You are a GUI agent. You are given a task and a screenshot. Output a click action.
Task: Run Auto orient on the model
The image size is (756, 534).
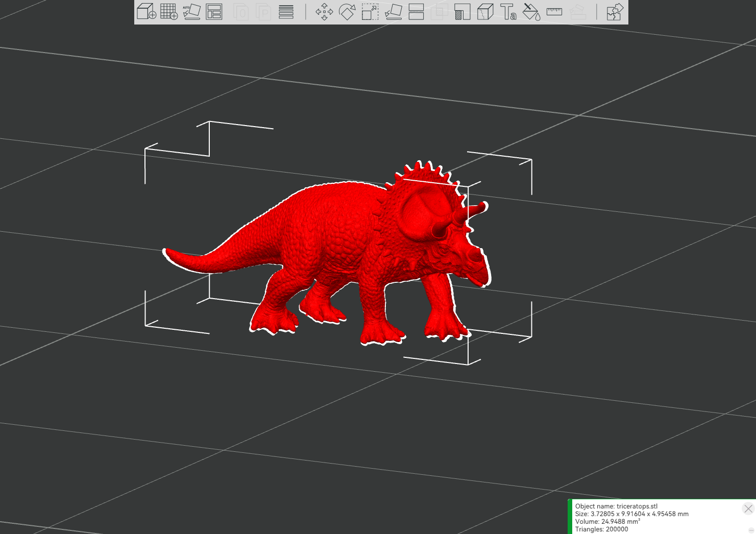pyautogui.click(x=191, y=12)
